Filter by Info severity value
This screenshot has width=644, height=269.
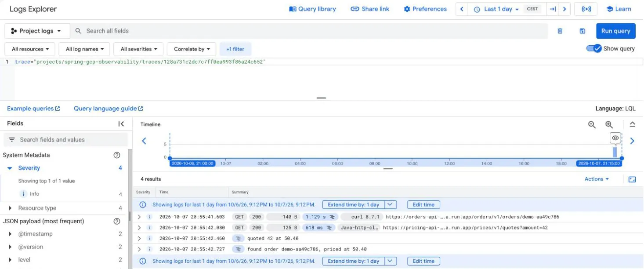tap(34, 194)
